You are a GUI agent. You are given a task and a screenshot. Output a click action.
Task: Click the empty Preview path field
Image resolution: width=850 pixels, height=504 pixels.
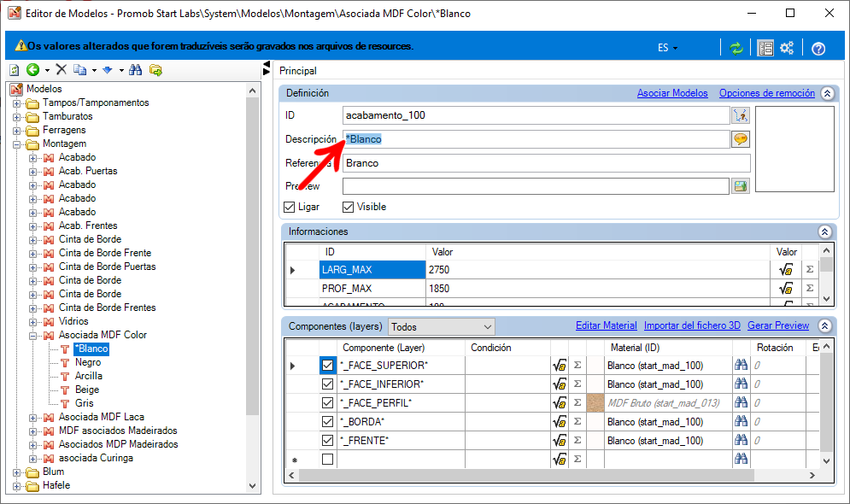[x=536, y=186]
